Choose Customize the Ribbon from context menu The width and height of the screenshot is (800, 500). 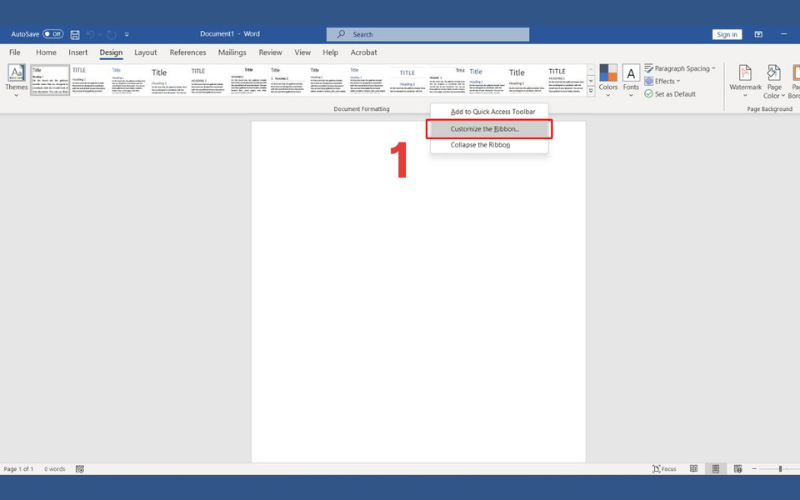pyautogui.click(x=488, y=129)
